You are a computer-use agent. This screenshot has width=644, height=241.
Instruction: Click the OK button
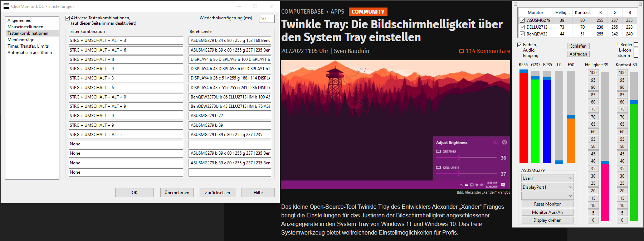tap(135, 193)
